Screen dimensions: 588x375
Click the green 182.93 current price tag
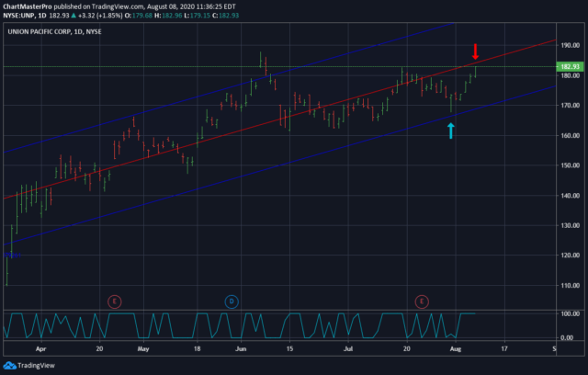(x=570, y=67)
